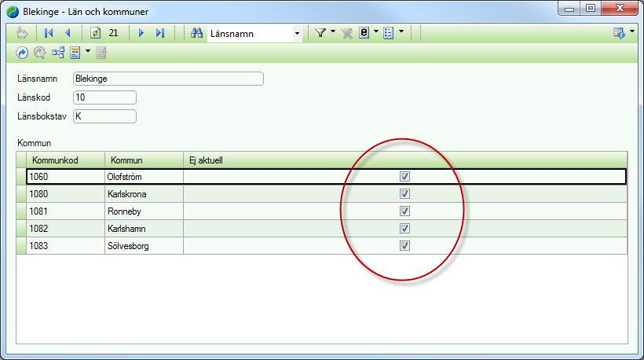Select the Ronneby cell
Screen dimensions: 644x360
pyautogui.click(x=144, y=211)
